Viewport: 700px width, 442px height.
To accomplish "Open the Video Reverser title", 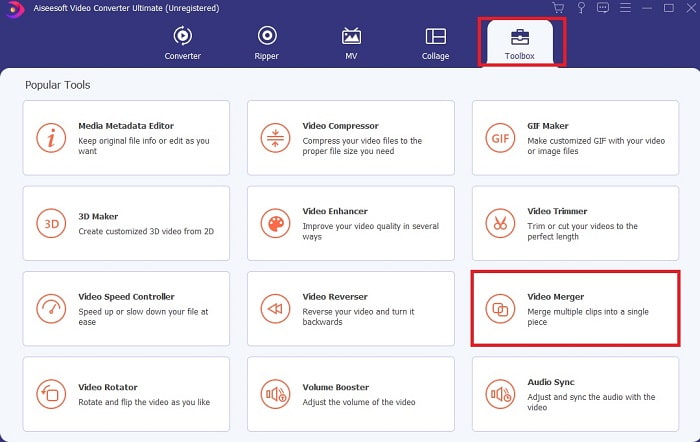I will click(x=335, y=297).
